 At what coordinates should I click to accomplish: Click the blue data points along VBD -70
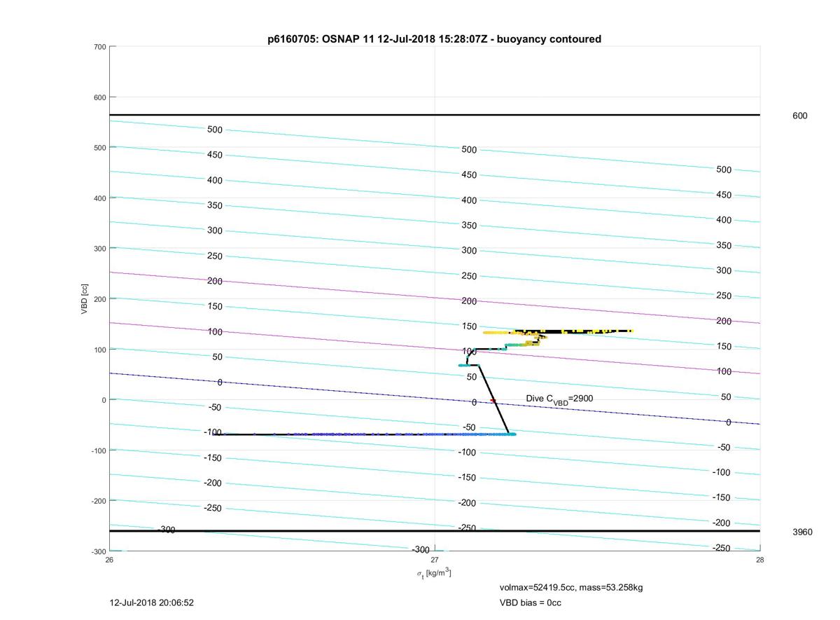pos(364,434)
